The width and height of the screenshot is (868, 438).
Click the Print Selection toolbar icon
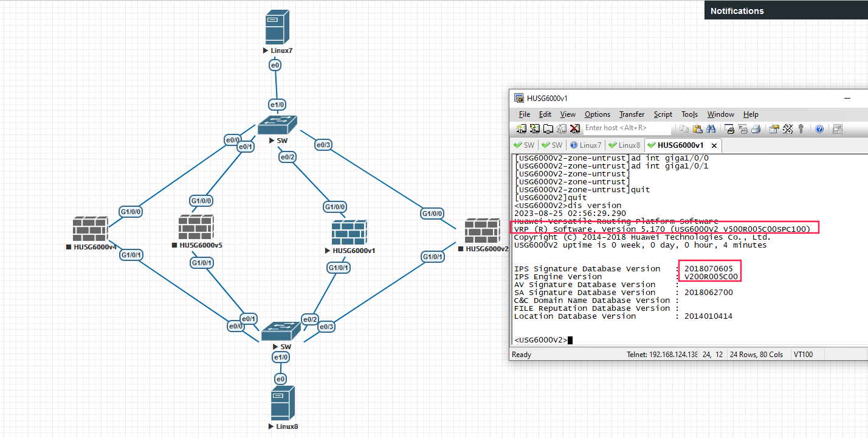[743, 128]
